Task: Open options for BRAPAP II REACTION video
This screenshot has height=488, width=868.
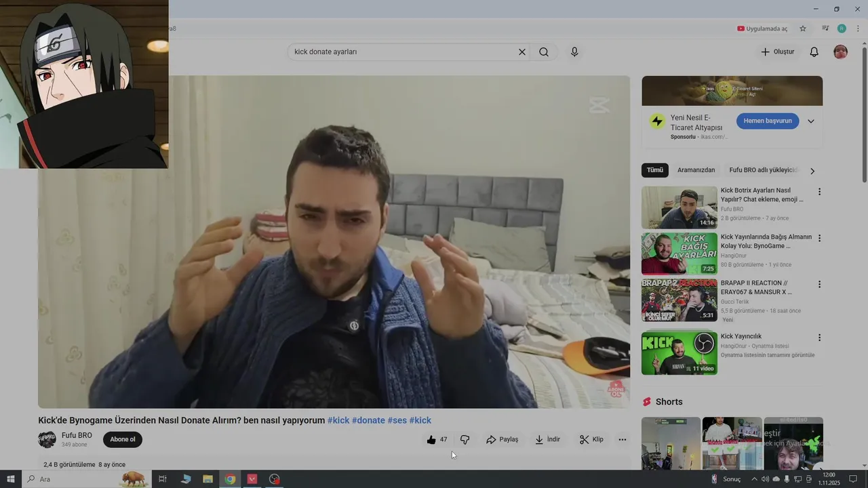Action: pos(819,284)
